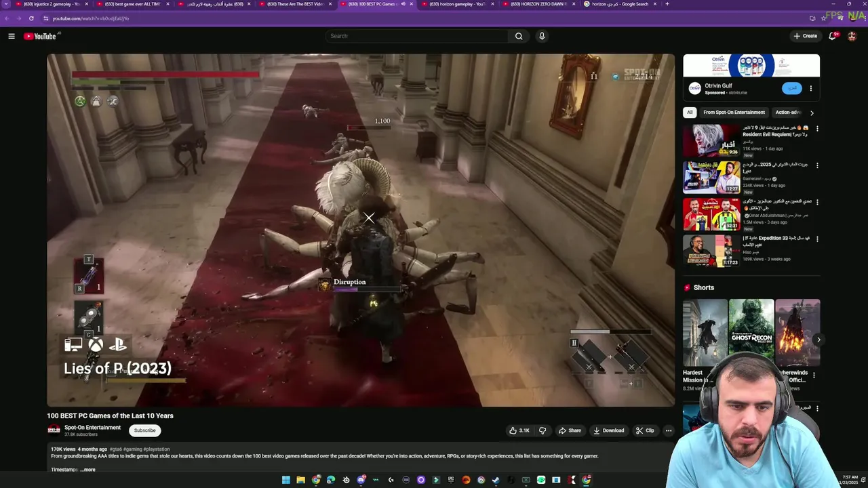Open the account avatar menu

[x=852, y=36]
